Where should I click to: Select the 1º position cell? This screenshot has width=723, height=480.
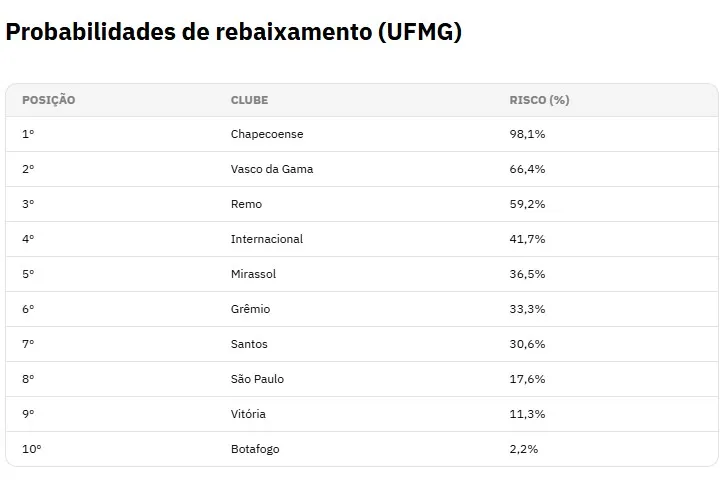[28, 134]
